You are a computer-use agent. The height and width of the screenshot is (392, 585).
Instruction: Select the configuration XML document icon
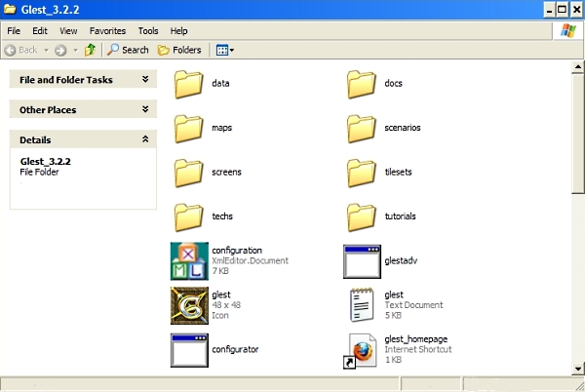(189, 261)
